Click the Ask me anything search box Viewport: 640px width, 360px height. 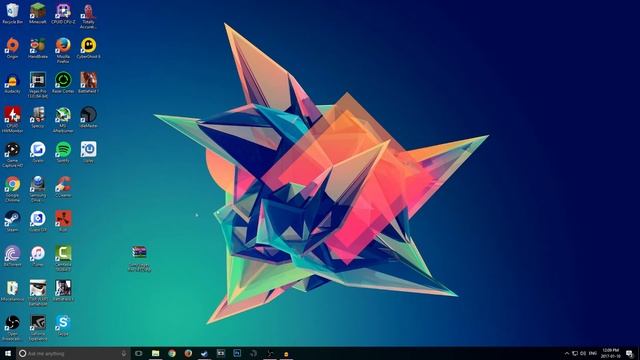tap(73, 353)
